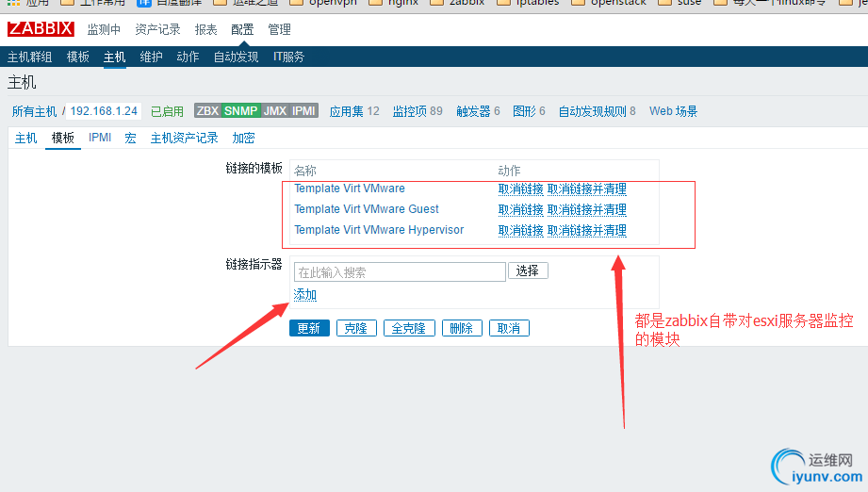Open the 管理 top menu

click(x=279, y=29)
